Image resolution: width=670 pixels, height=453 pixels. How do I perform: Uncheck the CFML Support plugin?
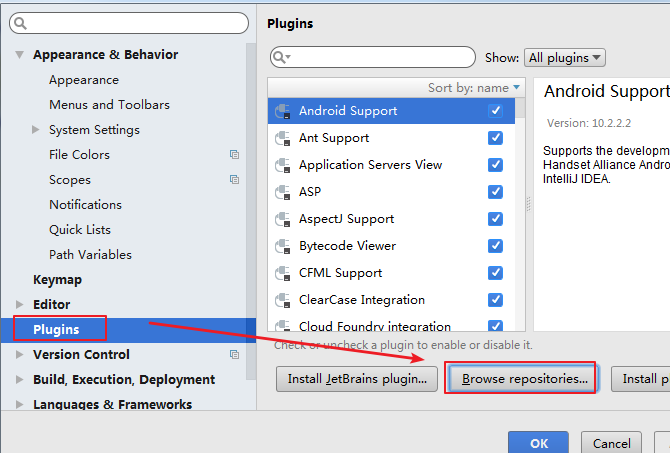point(495,273)
